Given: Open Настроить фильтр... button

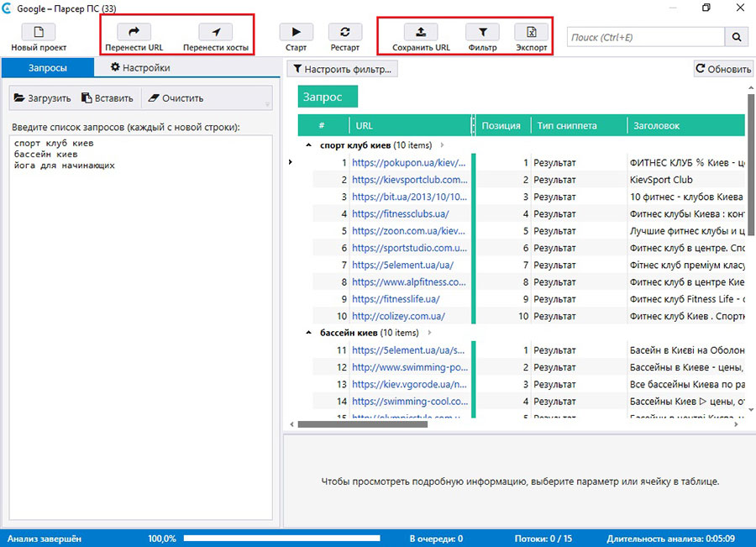Looking at the screenshot, I should 343,69.
